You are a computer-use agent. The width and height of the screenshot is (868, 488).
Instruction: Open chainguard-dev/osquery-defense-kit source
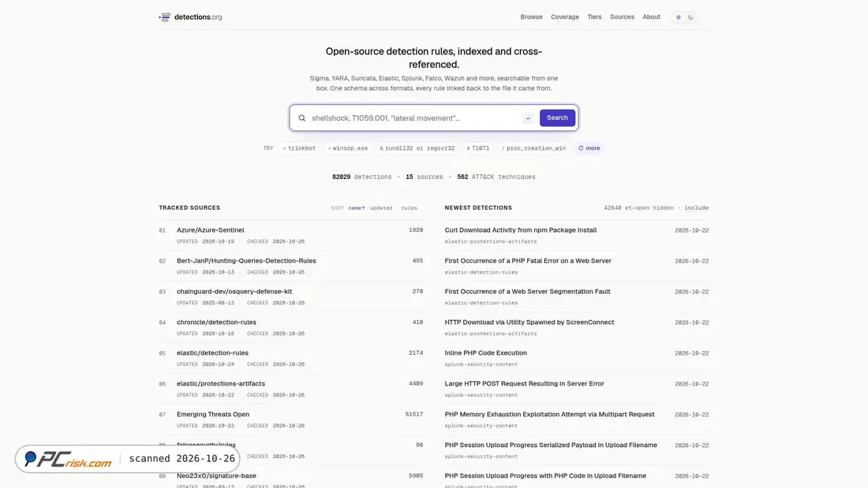234,292
